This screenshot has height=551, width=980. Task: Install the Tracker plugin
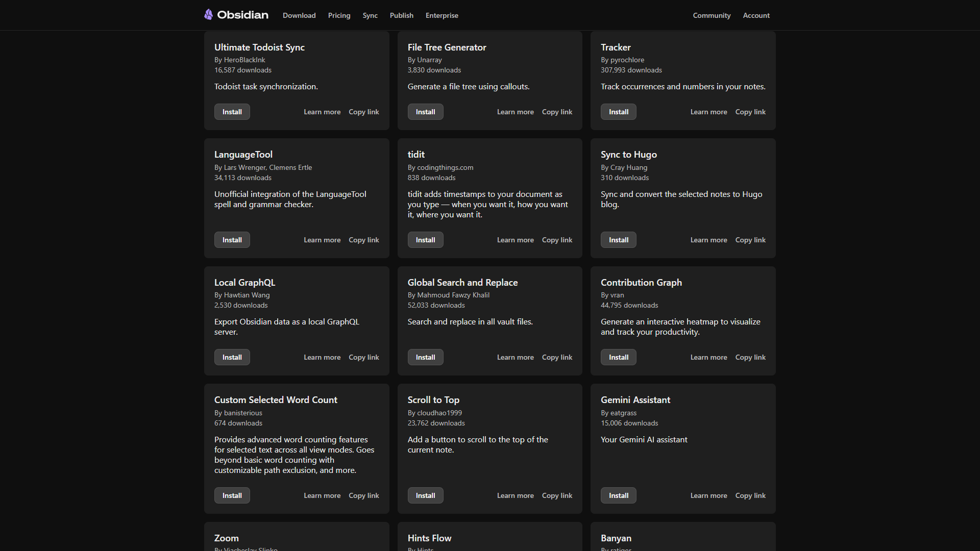[x=619, y=112]
